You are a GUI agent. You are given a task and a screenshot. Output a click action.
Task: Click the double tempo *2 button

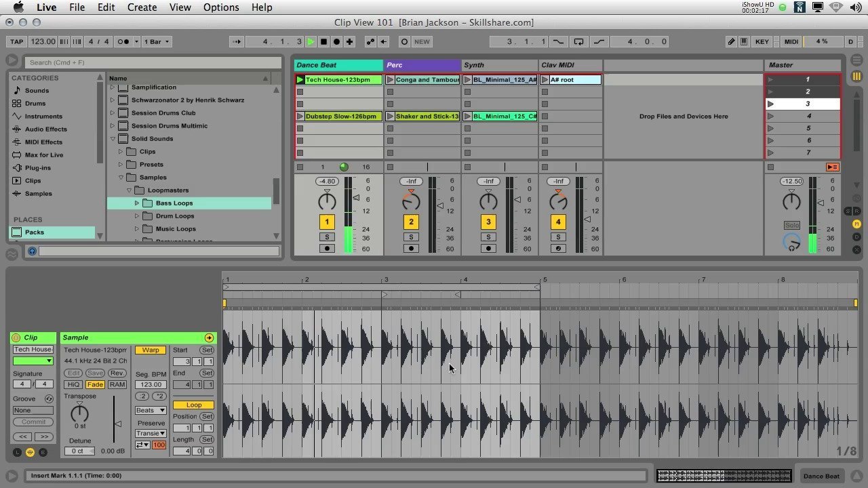point(159,396)
